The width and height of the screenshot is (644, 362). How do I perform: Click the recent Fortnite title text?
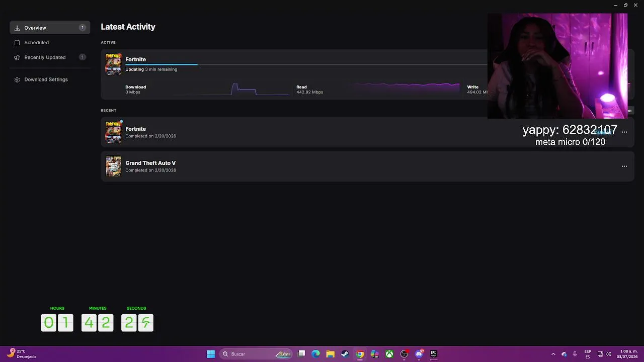click(135, 129)
